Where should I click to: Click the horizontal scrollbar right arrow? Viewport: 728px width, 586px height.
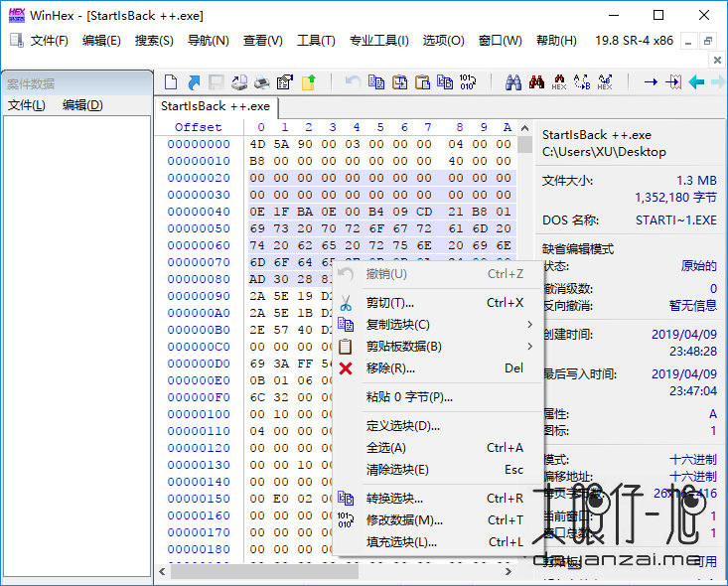(x=509, y=571)
